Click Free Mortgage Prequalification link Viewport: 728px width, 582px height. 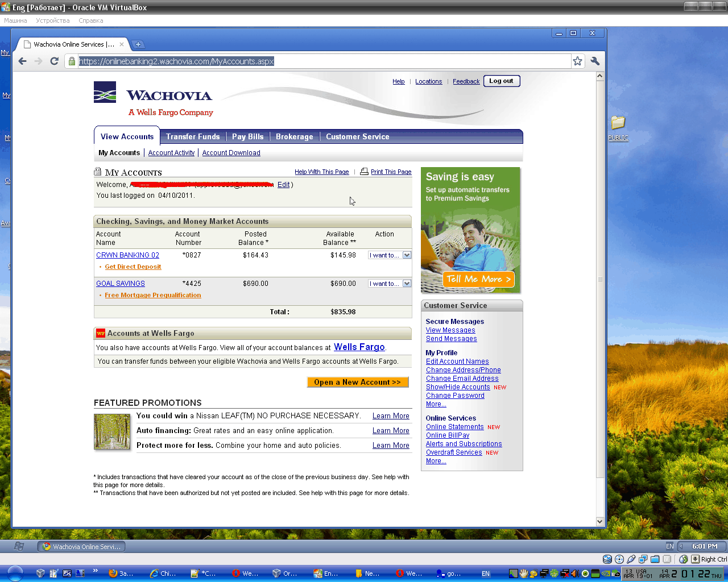[x=153, y=295]
